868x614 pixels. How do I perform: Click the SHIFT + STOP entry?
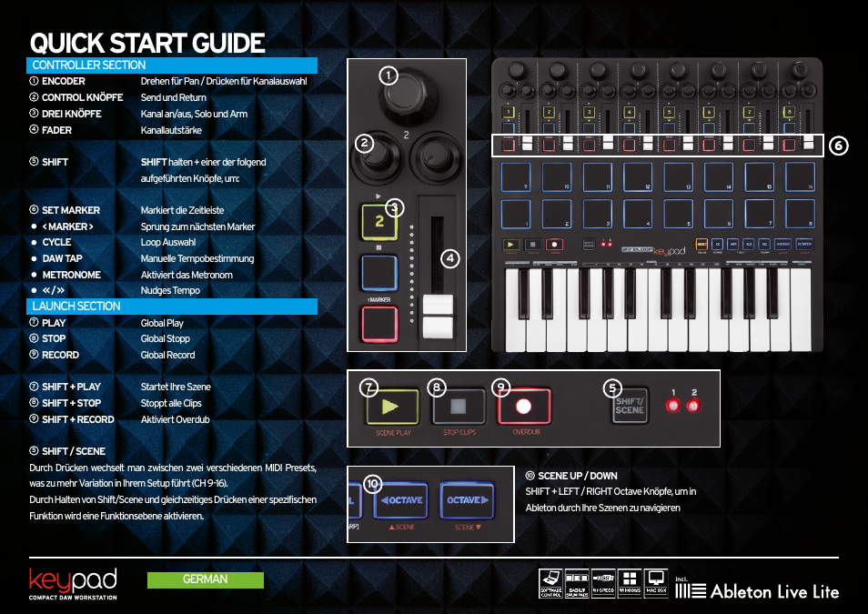(x=71, y=403)
